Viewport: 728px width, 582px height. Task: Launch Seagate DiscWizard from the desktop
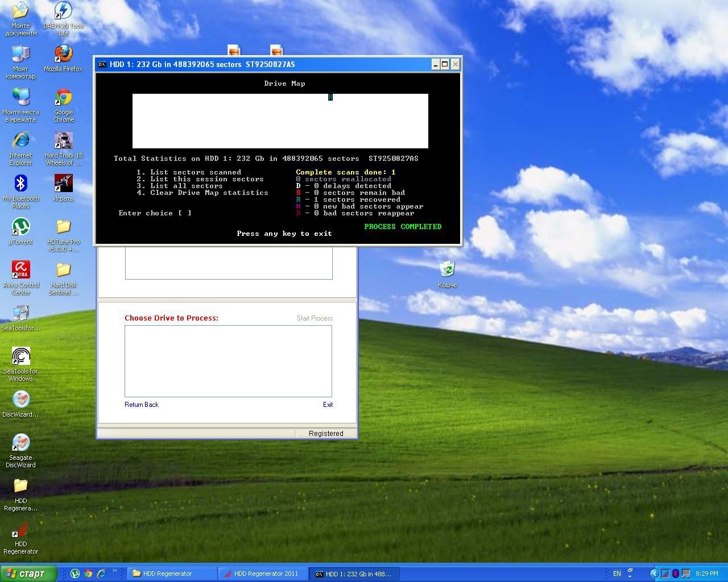[x=20, y=443]
